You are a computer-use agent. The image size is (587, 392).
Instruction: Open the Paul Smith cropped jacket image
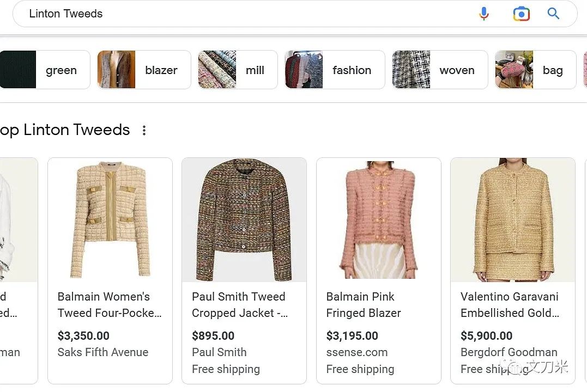(244, 219)
